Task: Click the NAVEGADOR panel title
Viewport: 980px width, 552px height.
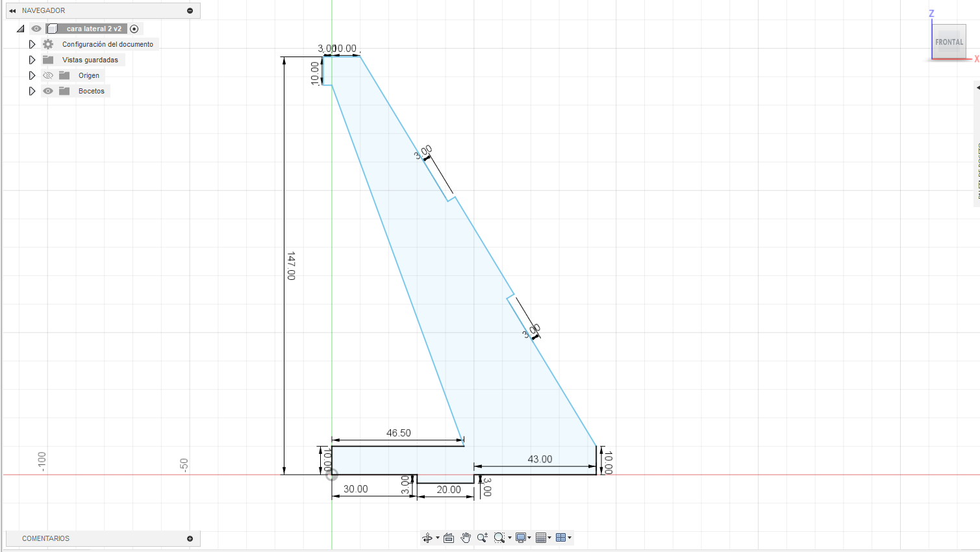Action: (x=44, y=10)
